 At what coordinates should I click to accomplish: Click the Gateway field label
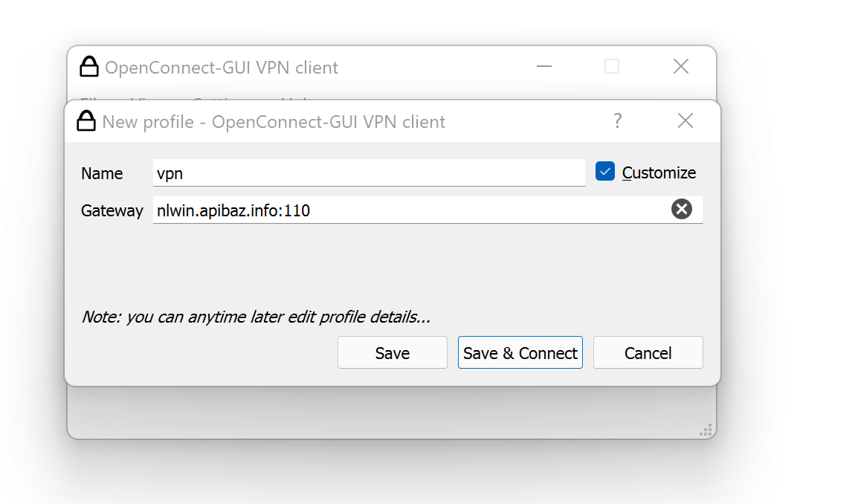(112, 210)
